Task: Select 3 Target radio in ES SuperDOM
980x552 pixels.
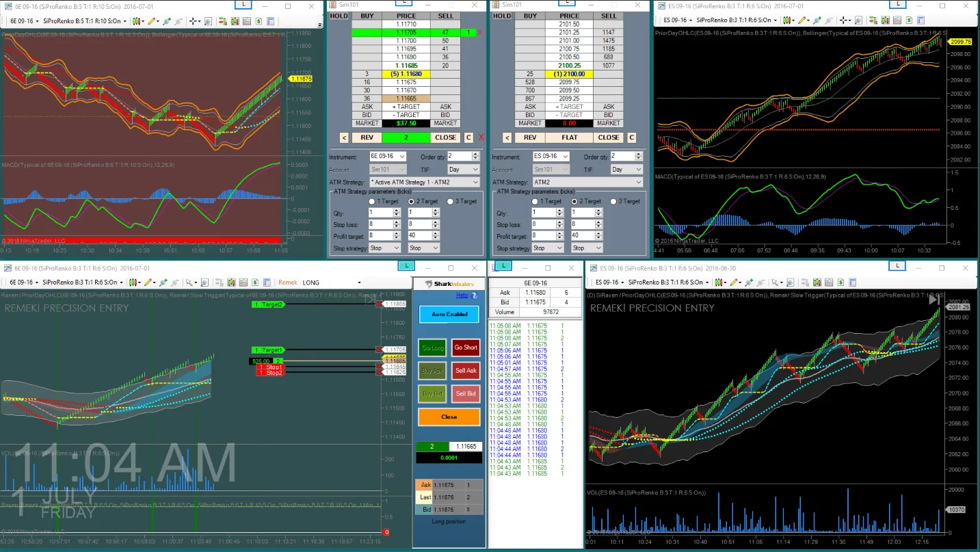Action: point(613,201)
